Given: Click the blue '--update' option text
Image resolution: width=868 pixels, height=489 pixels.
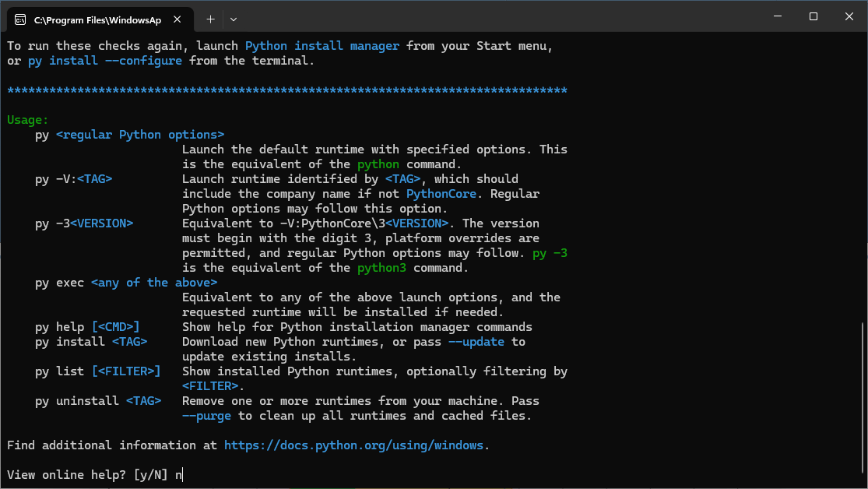Looking at the screenshot, I should [x=476, y=342].
